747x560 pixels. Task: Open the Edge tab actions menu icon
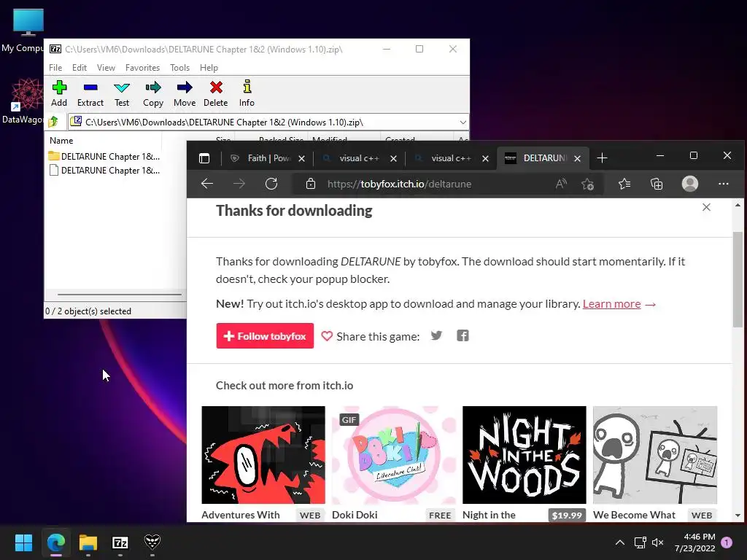click(204, 158)
